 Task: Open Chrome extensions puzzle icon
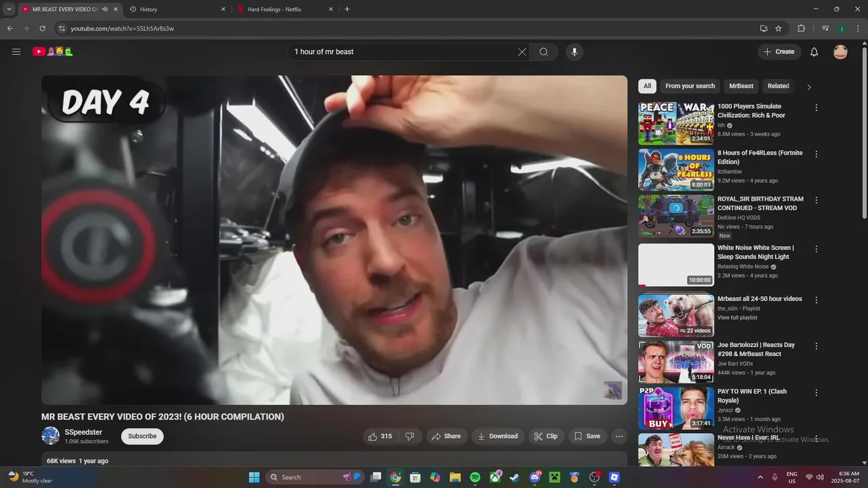802,28
